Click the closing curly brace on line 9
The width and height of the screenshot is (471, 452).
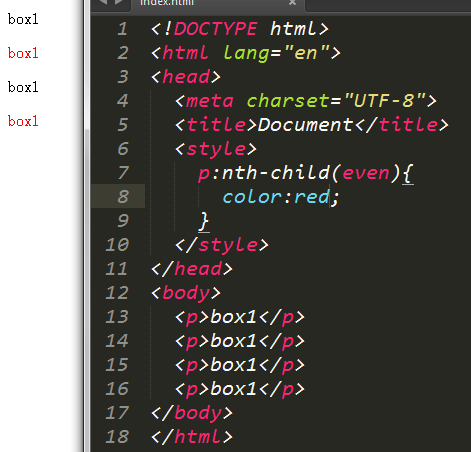coord(204,222)
